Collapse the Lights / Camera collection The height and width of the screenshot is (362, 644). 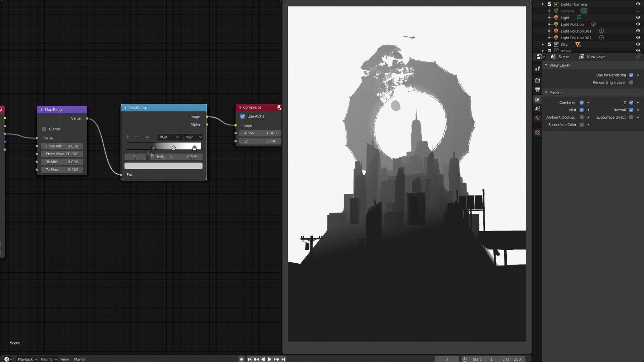pyautogui.click(x=543, y=4)
